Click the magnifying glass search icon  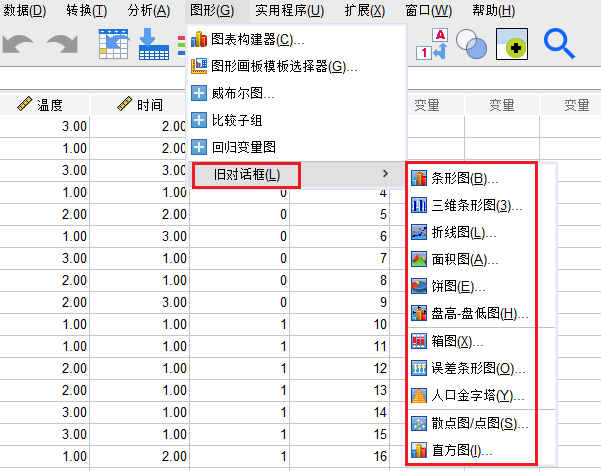point(559,42)
